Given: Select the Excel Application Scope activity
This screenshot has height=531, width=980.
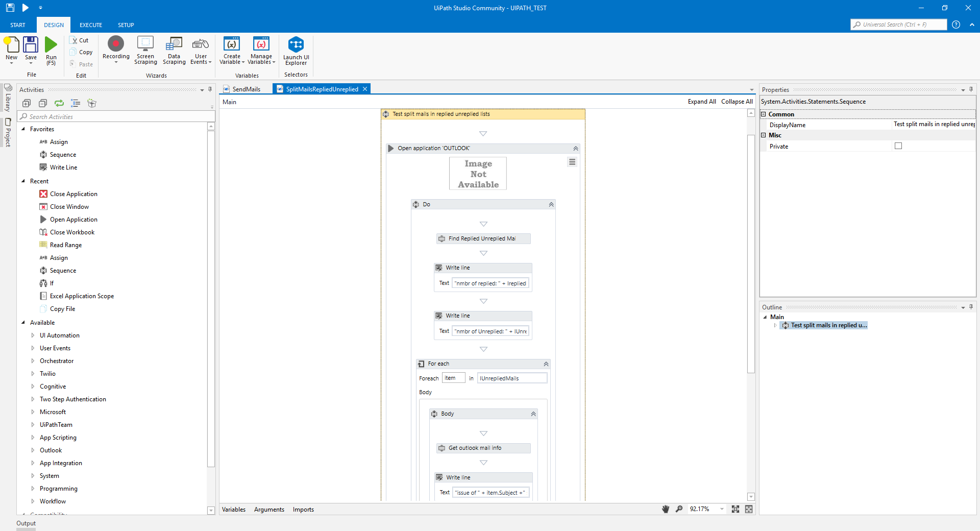Looking at the screenshot, I should [82, 296].
